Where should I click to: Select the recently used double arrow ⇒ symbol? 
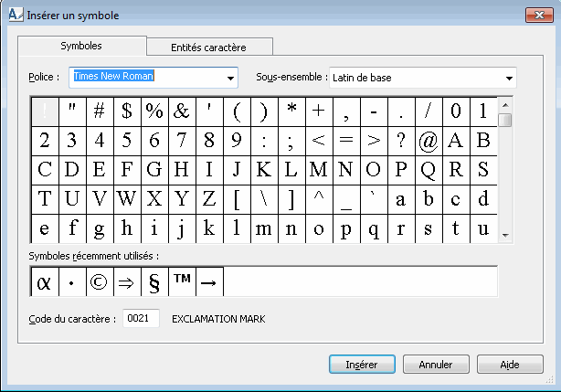(127, 281)
